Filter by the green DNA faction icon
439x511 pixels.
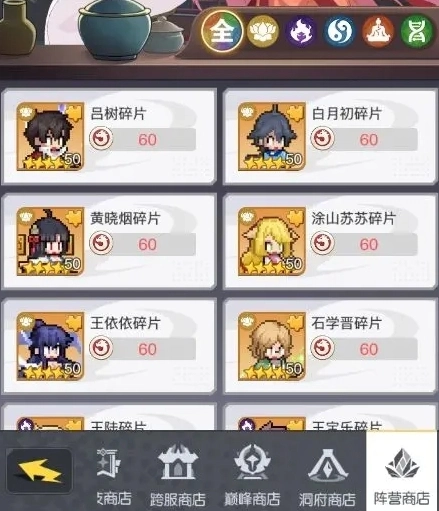tap(417, 31)
